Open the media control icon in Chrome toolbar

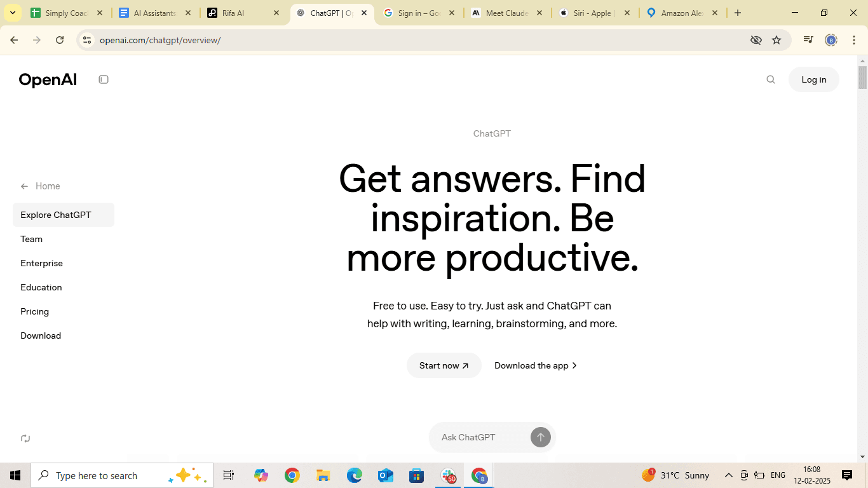pyautogui.click(x=808, y=40)
